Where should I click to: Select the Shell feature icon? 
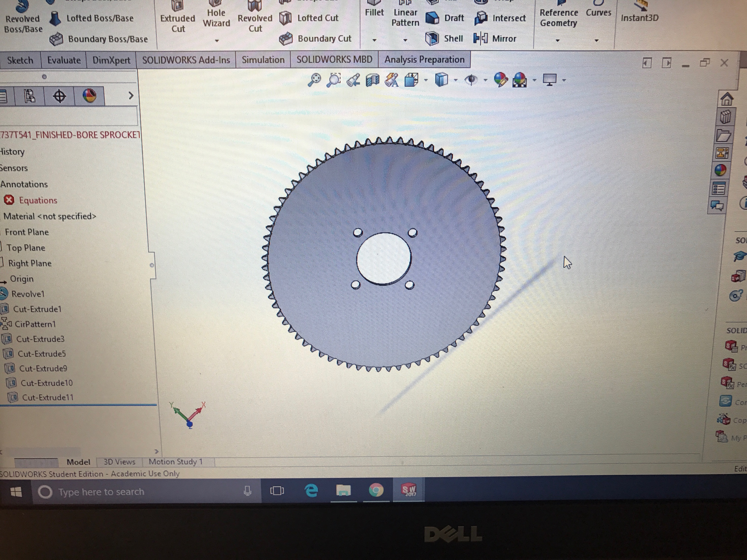(x=432, y=39)
